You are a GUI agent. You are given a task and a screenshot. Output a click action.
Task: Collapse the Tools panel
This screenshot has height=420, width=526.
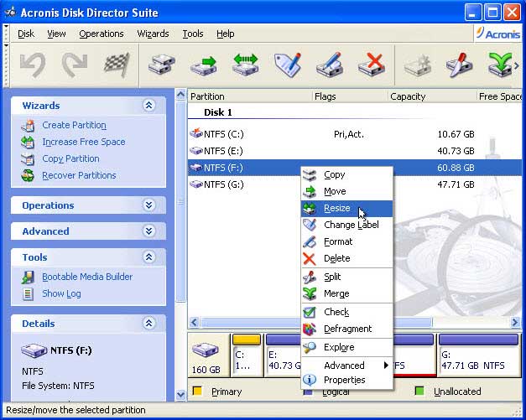point(149,257)
